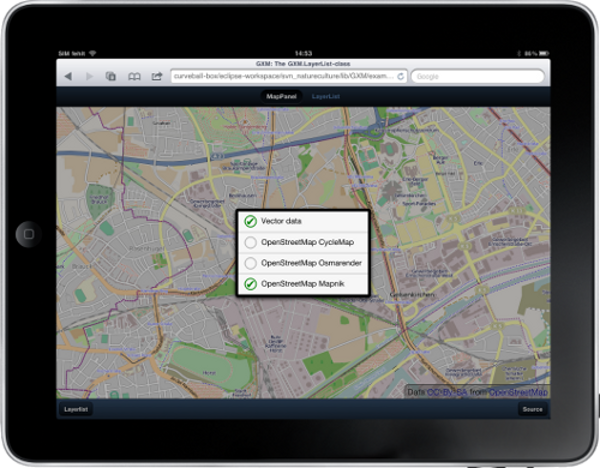
Task: Open the Safari pages switcher icon
Action: point(111,76)
